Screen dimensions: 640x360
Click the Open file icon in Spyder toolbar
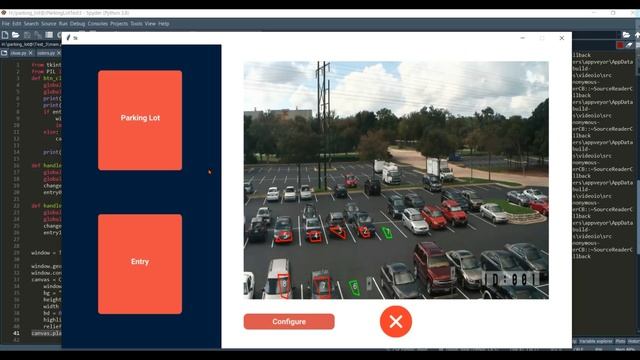coord(16,35)
